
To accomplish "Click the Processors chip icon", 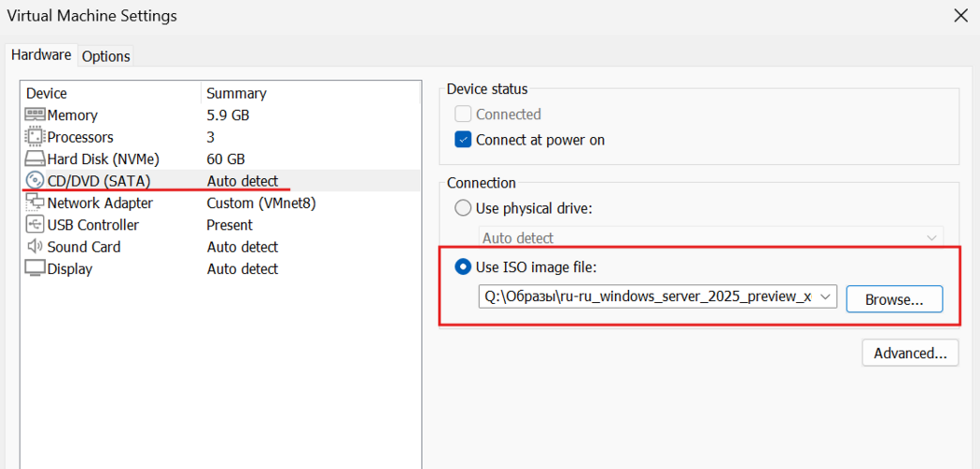I will 35,137.
